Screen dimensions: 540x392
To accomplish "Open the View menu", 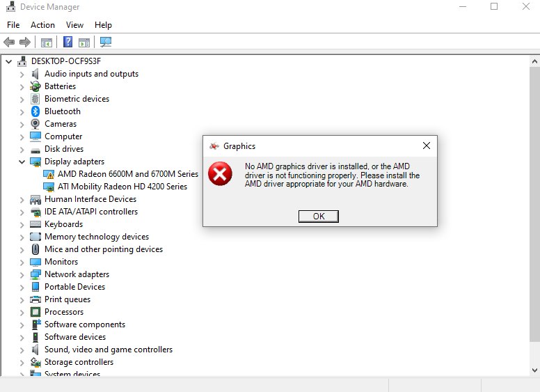I will click(x=74, y=25).
